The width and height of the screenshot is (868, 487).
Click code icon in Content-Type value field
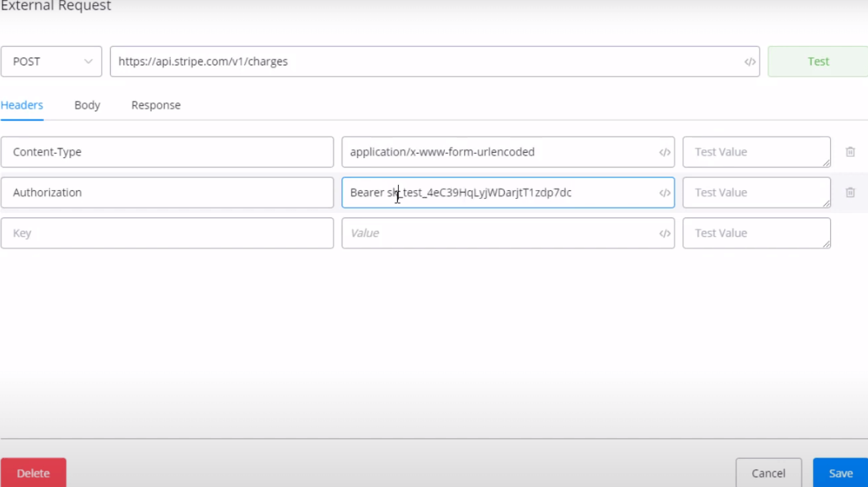665,152
